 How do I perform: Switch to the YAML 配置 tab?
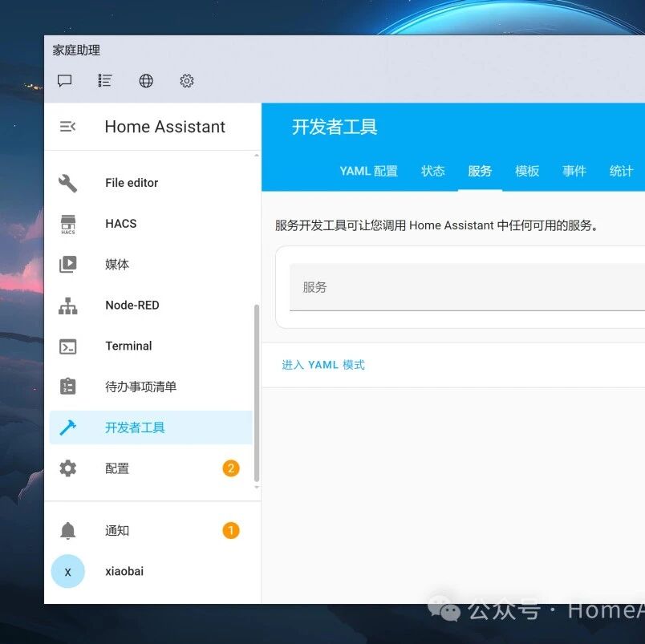pyautogui.click(x=368, y=171)
